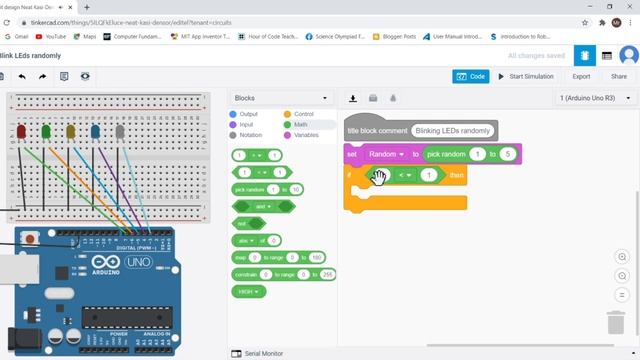Toggle the wire visibility eye icon
This screenshot has height=360, width=640.
pyautogui.click(x=85, y=76)
